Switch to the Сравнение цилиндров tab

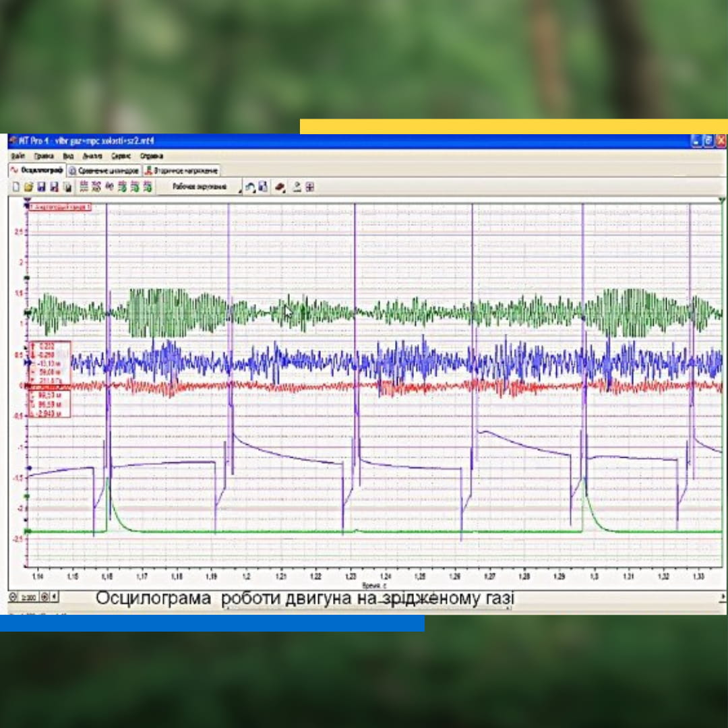point(104,171)
